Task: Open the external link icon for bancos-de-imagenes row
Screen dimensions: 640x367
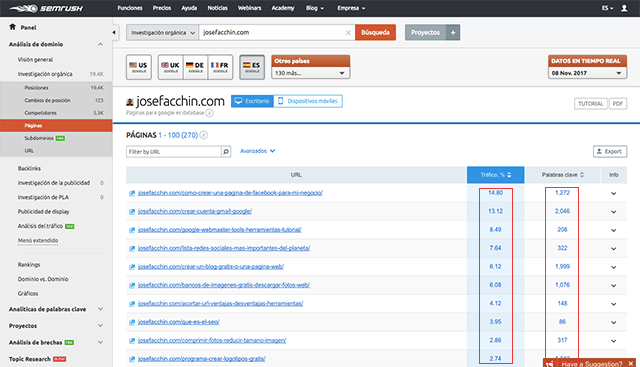Action: click(x=132, y=285)
